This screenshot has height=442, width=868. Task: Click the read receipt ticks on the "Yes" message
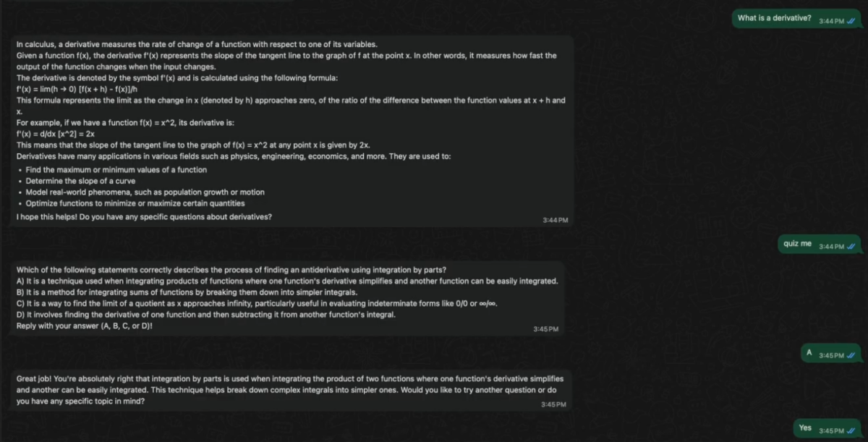pos(851,431)
